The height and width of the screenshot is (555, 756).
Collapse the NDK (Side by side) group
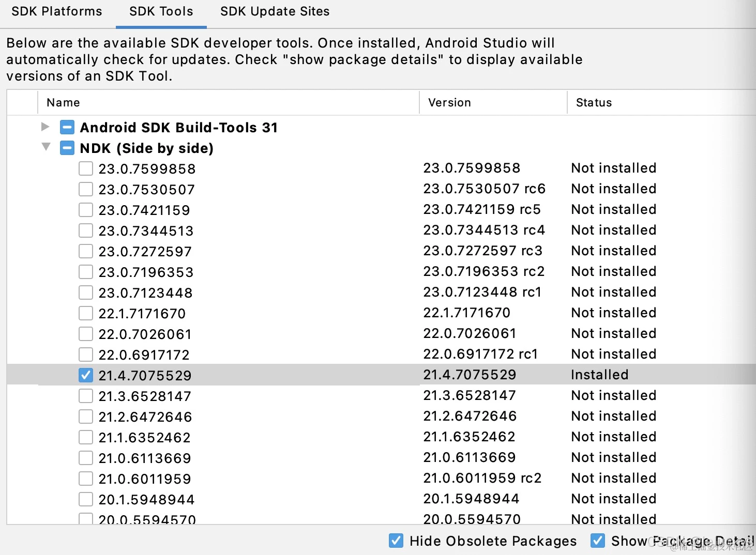coord(46,147)
